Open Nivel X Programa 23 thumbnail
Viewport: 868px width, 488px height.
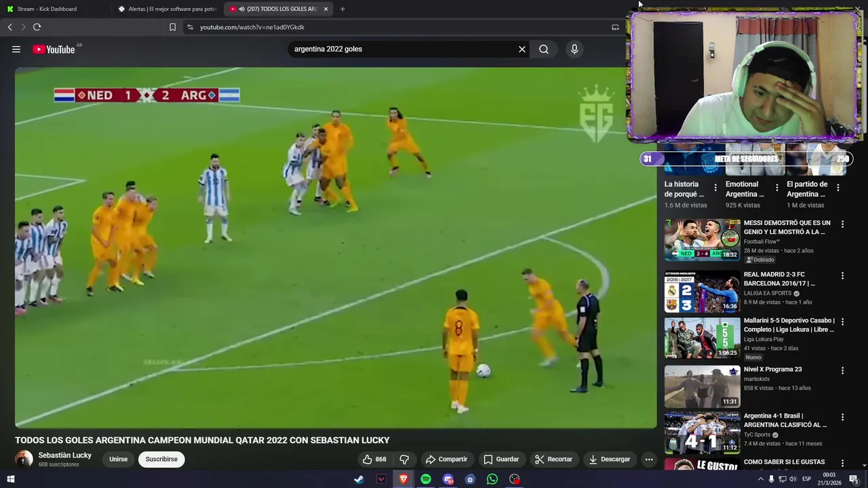(703, 386)
